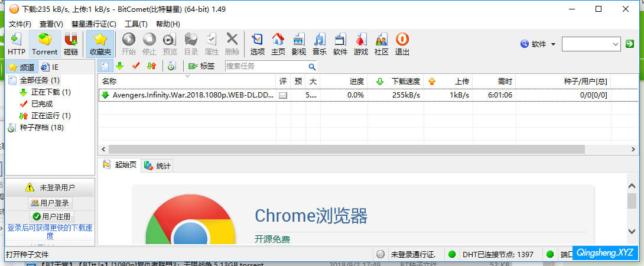Sort by 需时 column header

[494, 82]
